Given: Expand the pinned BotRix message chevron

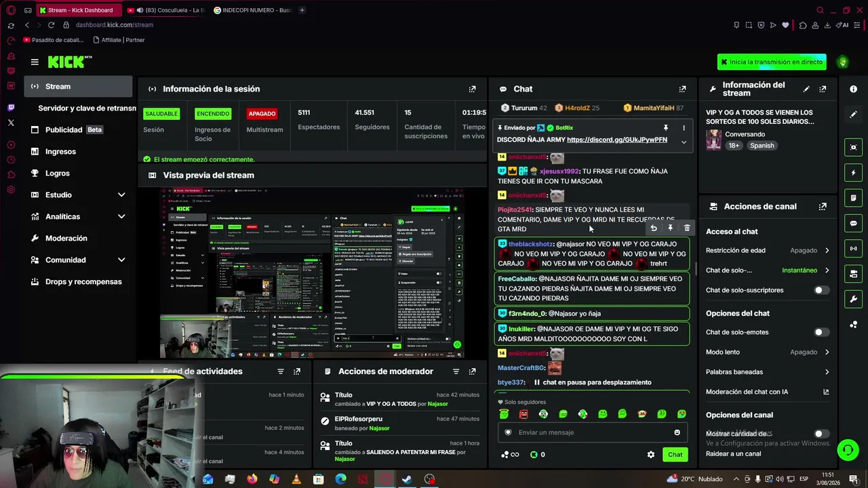Looking at the screenshot, I should (x=684, y=142).
